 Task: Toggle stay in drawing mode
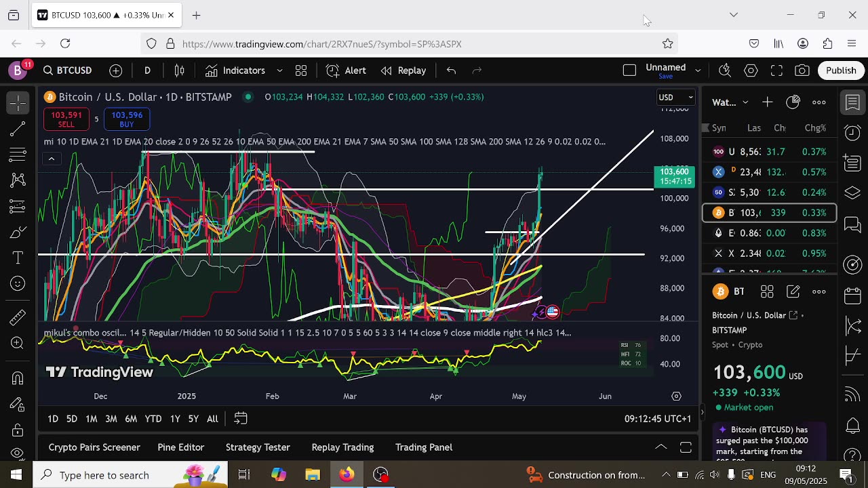[x=18, y=405]
